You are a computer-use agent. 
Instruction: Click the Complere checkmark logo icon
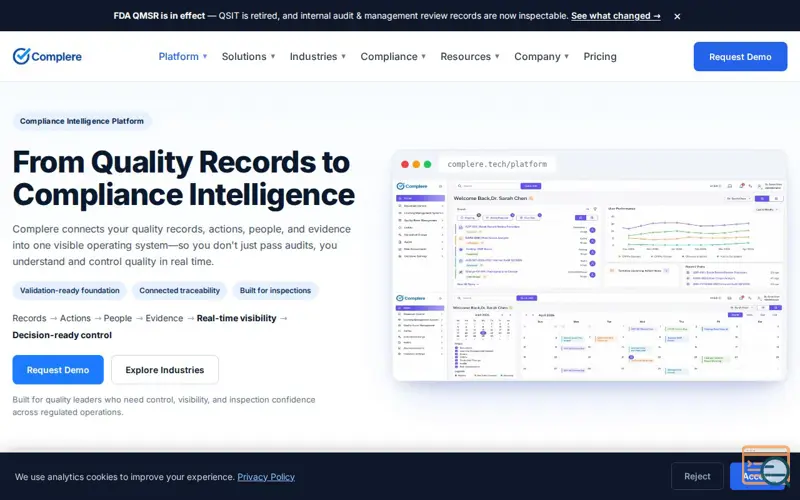(x=21, y=56)
